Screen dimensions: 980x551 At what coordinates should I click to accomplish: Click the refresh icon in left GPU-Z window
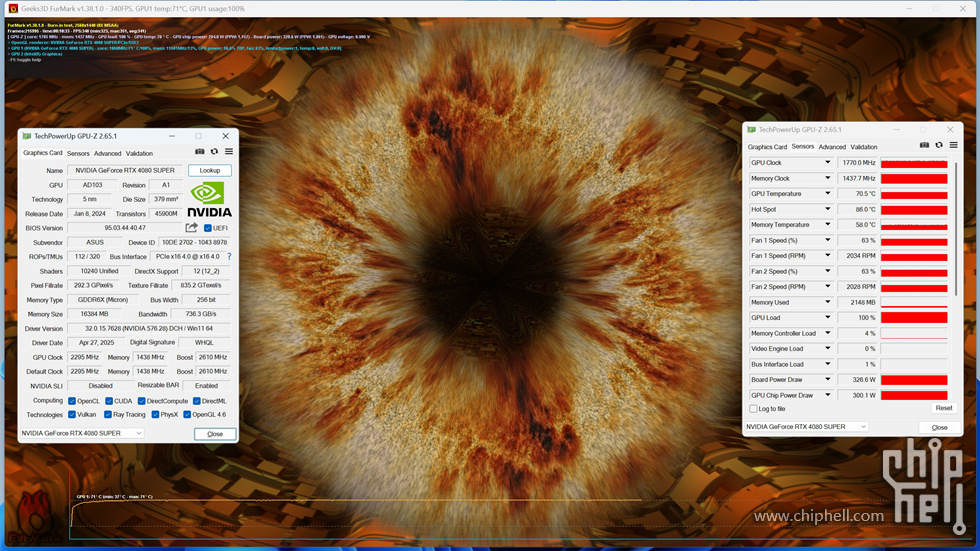(x=214, y=152)
